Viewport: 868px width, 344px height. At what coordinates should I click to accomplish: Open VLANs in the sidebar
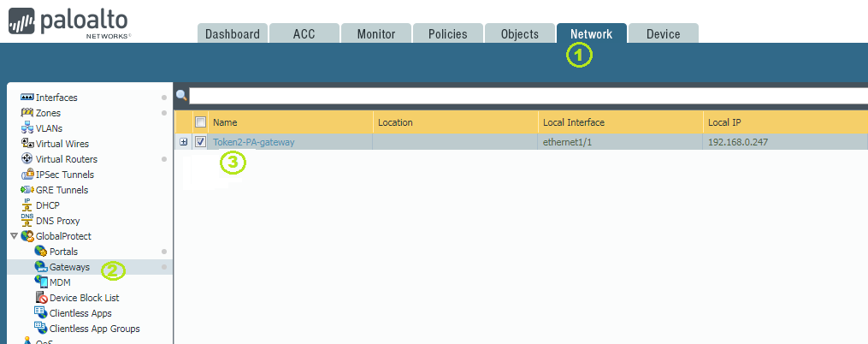tap(50, 128)
